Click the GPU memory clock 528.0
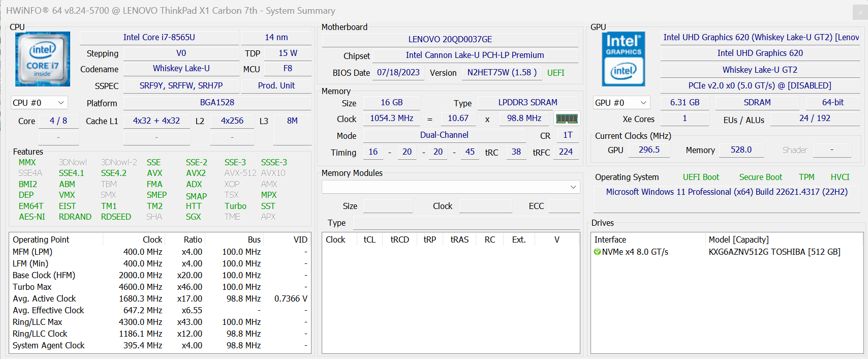This screenshot has width=868, height=359. [741, 149]
